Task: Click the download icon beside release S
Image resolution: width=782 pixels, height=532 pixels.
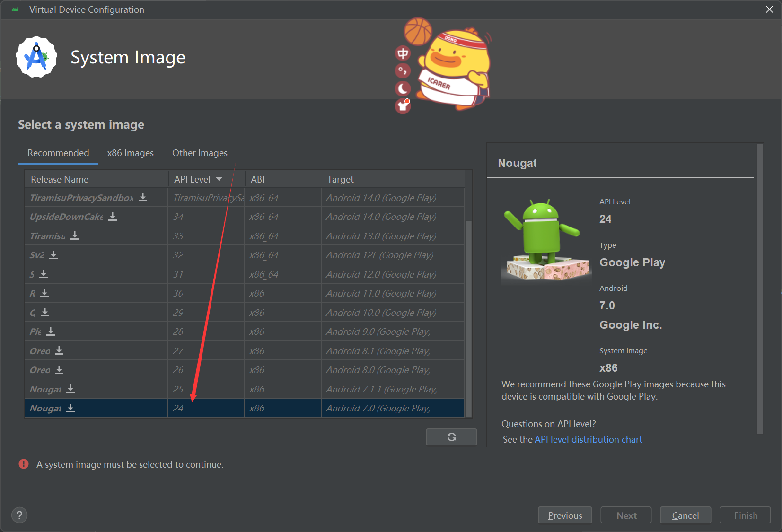Action: (x=44, y=274)
